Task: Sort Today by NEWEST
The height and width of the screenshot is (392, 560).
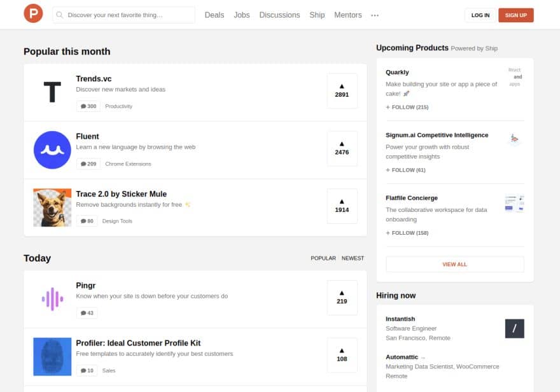Action: 353,258
